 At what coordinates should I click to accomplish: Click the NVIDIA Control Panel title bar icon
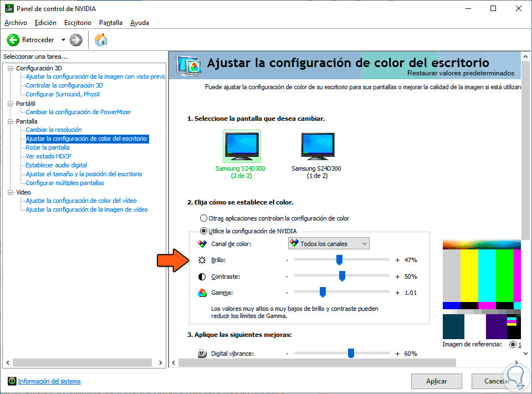[9, 8]
